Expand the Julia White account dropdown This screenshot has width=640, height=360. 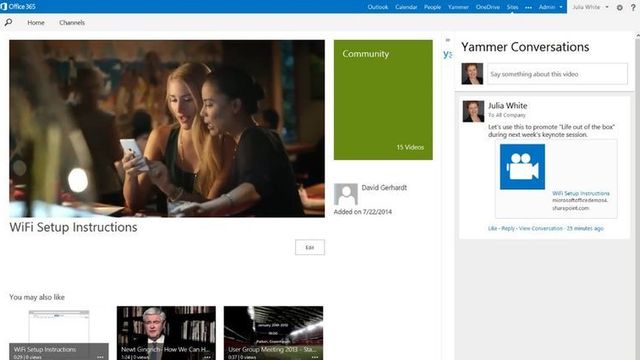(x=607, y=7)
